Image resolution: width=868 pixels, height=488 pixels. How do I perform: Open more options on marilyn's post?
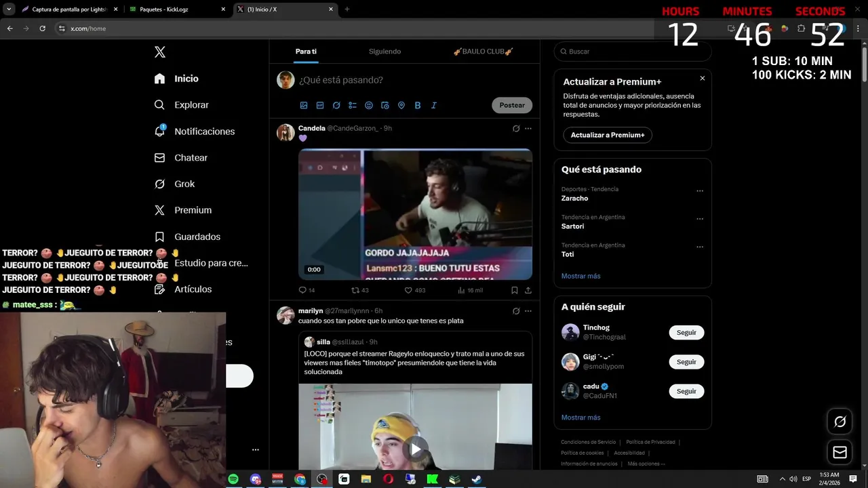528,311
